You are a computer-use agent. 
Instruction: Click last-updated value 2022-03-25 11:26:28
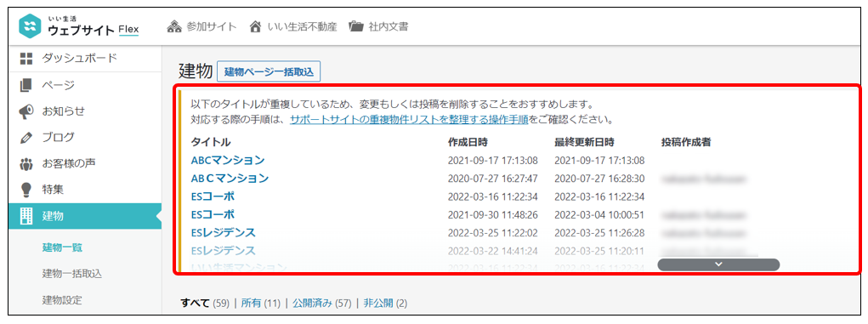[599, 233]
